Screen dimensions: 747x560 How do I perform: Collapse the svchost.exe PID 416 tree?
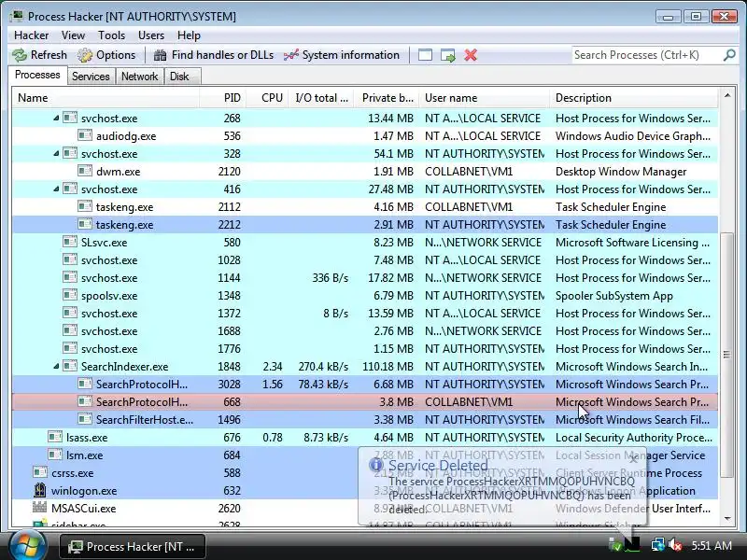(x=56, y=189)
